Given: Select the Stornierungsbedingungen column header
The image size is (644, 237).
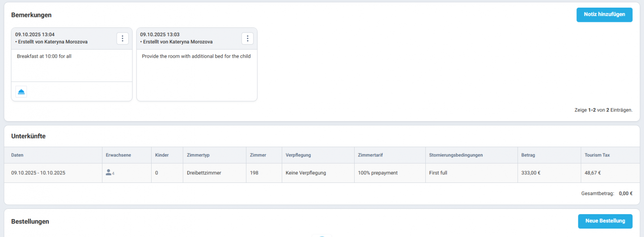Looking at the screenshot, I should (456, 155).
